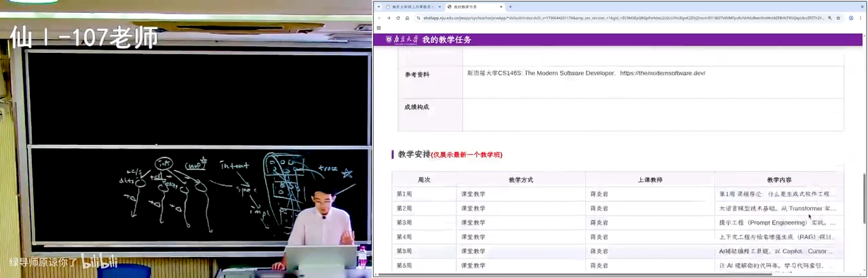Click the 教学内容 column header

(779, 180)
